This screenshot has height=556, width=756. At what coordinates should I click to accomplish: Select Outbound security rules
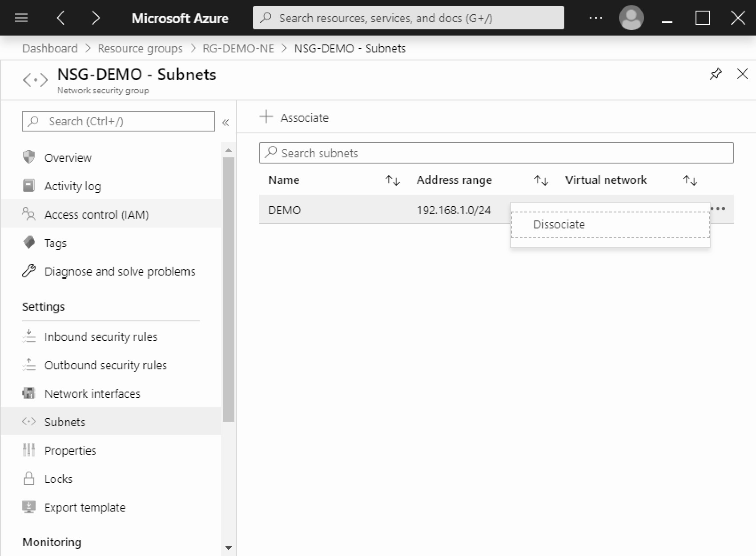[105, 365]
